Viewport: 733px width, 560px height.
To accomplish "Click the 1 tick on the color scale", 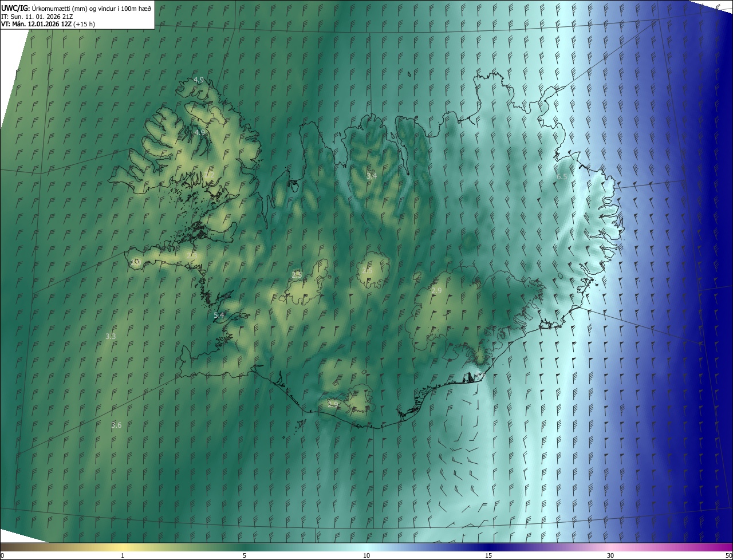I will click(x=123, y=556).
